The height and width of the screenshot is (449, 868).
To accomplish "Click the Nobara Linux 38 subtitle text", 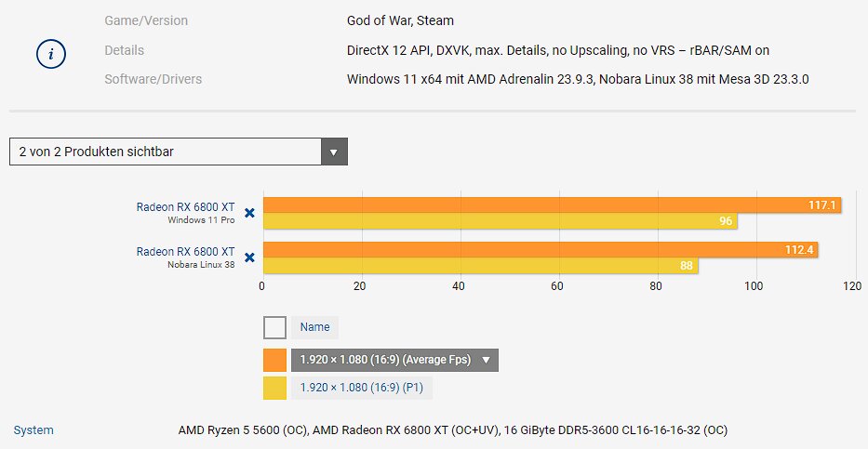I will pyautogui.click(x=201, y=265).
